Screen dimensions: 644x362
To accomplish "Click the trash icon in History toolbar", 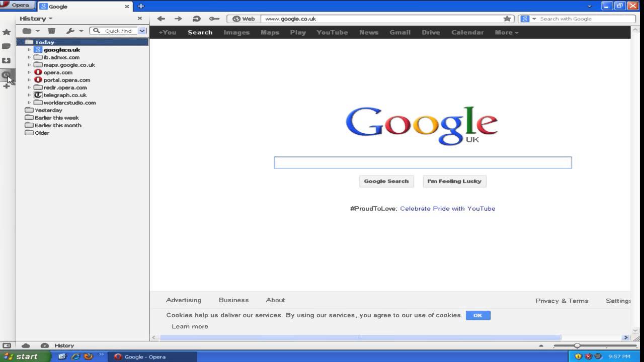I will [x=51, y=31].
